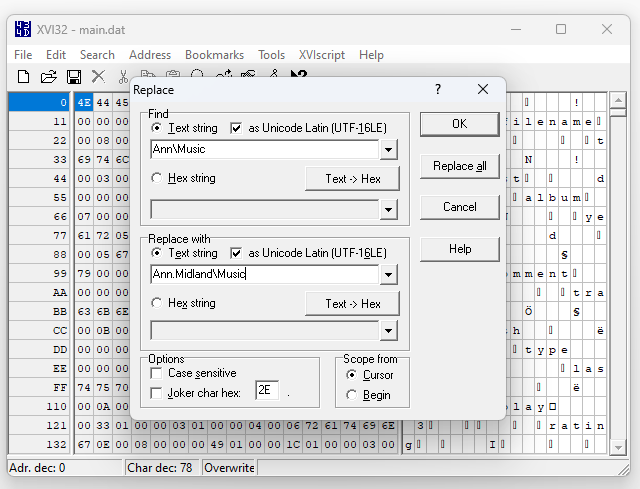This screenshot has width=640, height=489.
Task: Open the XVIscript menu
Action: point(322,55)
